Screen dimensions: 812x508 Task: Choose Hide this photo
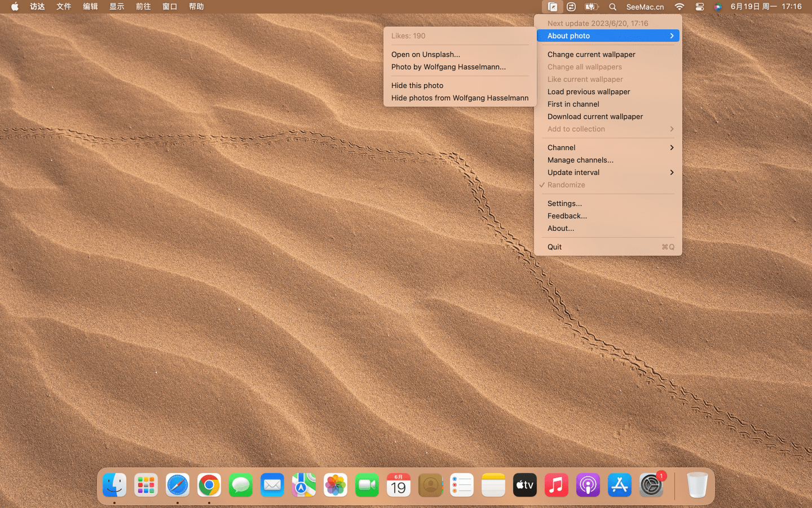pyautogui.click(x=417, y=86)
